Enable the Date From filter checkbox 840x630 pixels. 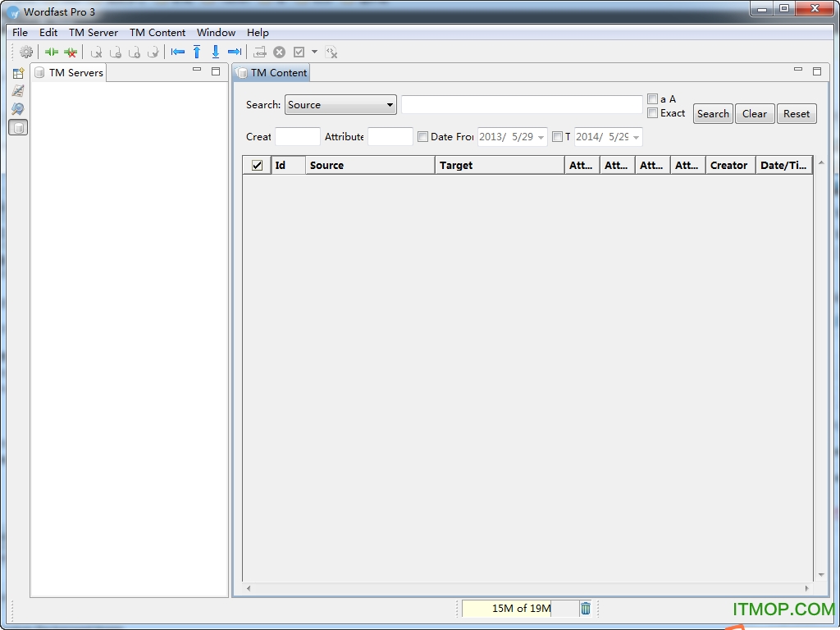(x=423, y=136)
